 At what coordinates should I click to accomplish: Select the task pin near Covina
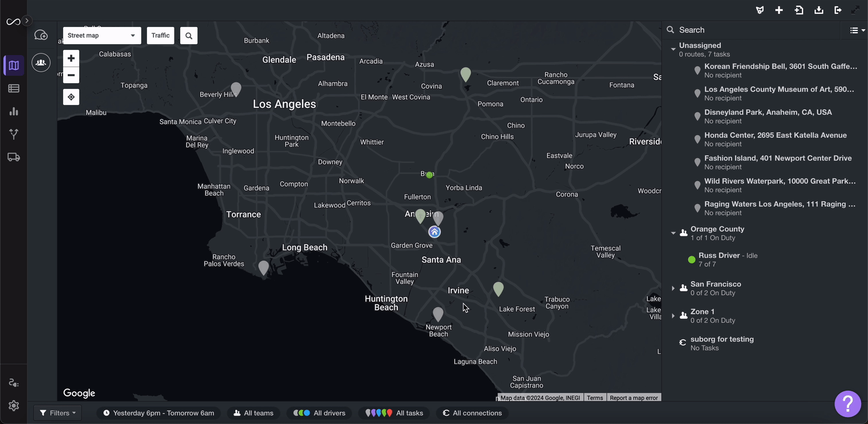click(466, 74)
